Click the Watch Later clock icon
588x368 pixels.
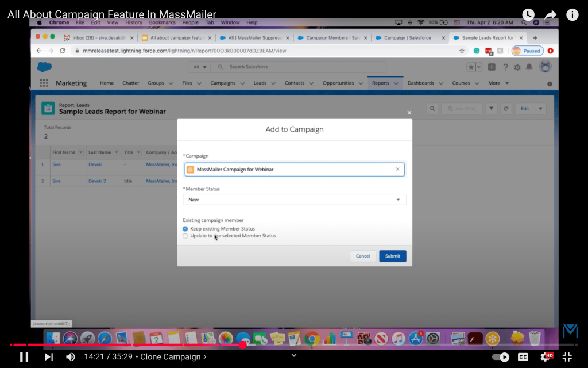[x=528, y=15]
